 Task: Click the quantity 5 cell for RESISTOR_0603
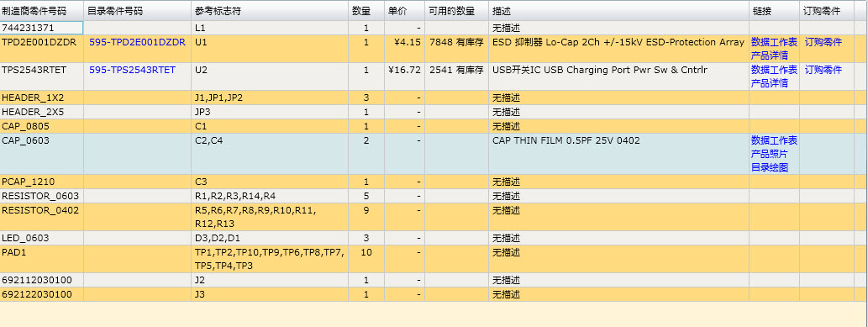[x=366, y=196]
